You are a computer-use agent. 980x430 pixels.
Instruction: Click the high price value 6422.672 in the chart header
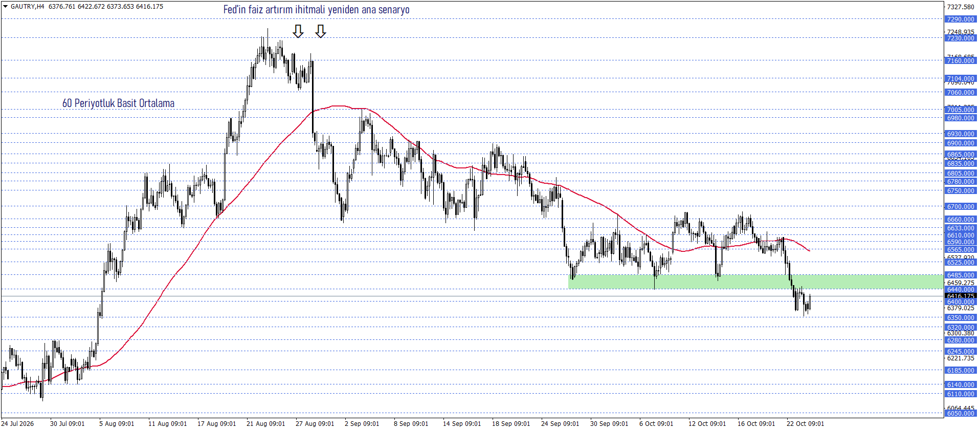[x=91, y=7]
